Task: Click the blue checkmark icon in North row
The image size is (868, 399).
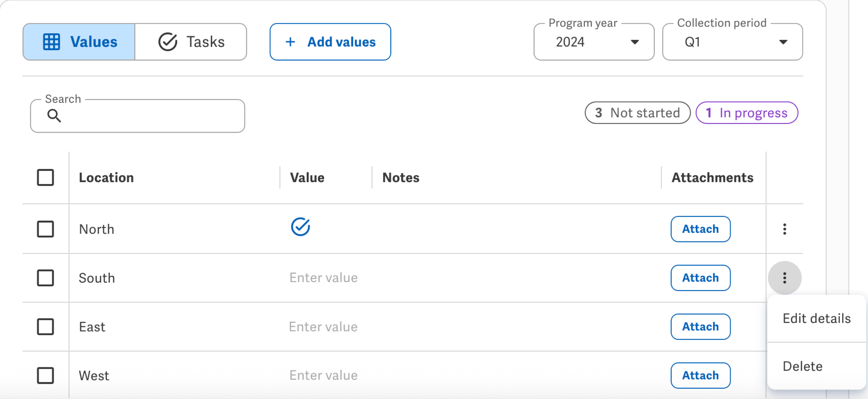Action: [300, 226]
